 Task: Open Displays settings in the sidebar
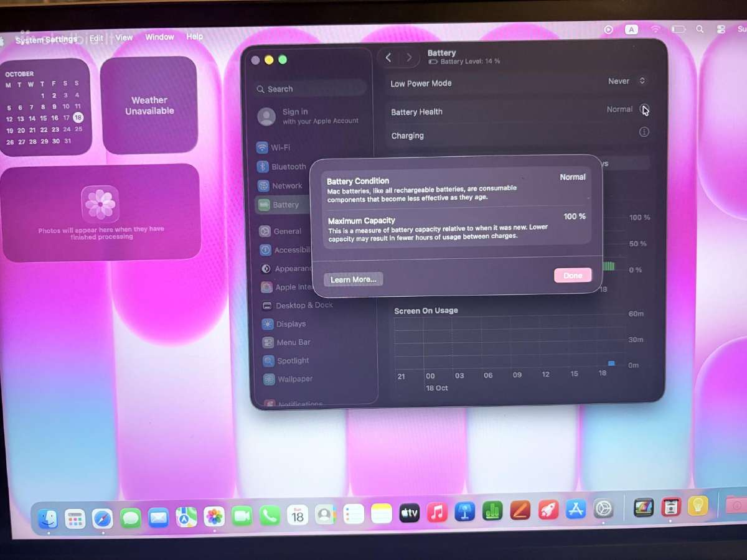[284, 324]
